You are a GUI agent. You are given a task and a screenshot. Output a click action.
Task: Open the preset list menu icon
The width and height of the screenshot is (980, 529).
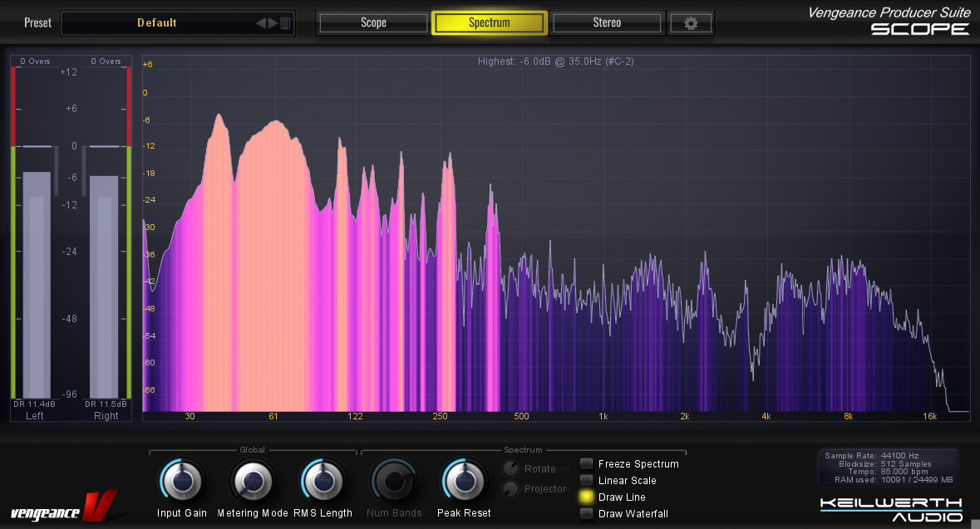pyautogui.click(x=285, y=23)
